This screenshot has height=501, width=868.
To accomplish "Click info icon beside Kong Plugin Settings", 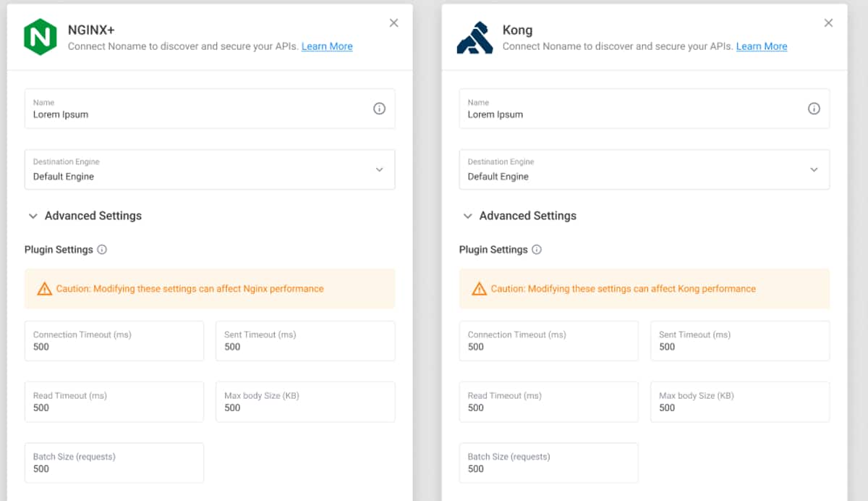I will 537,250.
